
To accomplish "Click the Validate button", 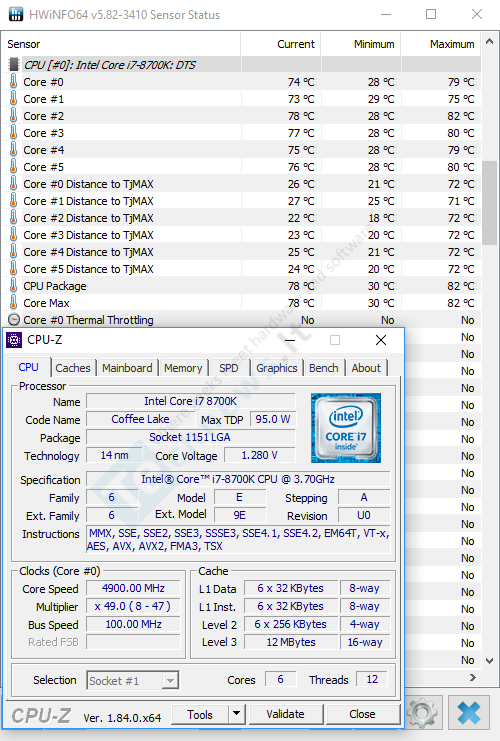I will tap(285, 714).
